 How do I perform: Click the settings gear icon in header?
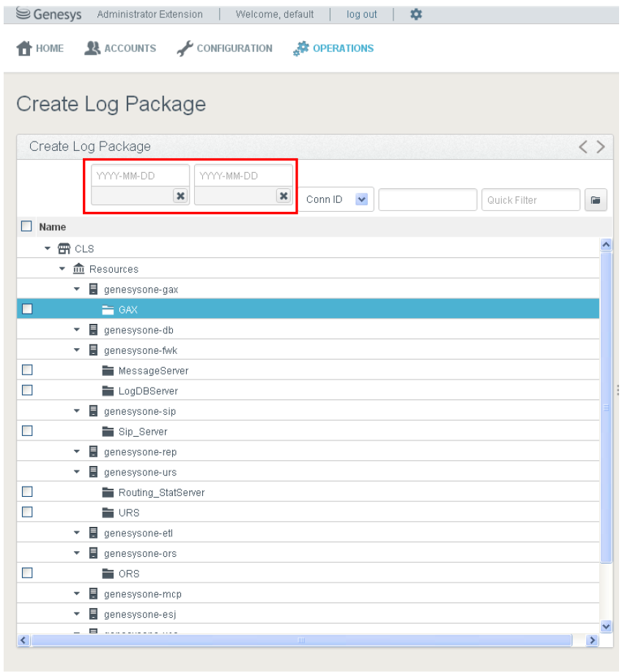[x=415, y=14]
